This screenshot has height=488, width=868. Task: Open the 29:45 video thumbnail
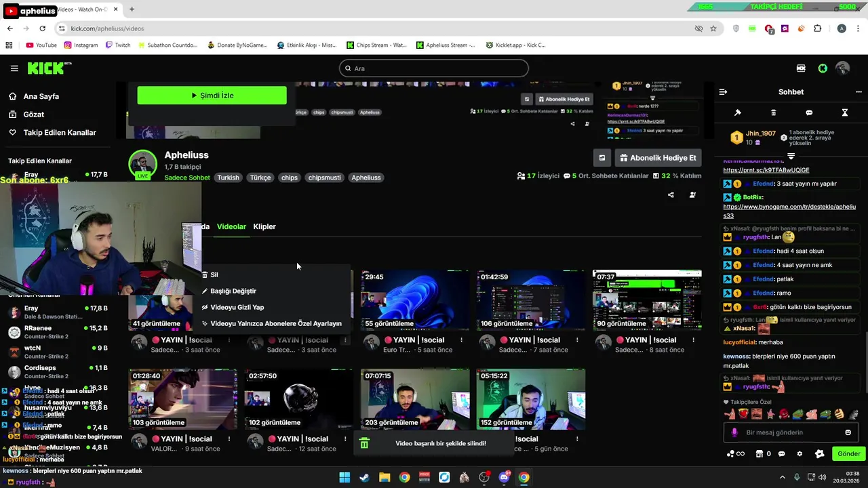click(x=415, y=300)
